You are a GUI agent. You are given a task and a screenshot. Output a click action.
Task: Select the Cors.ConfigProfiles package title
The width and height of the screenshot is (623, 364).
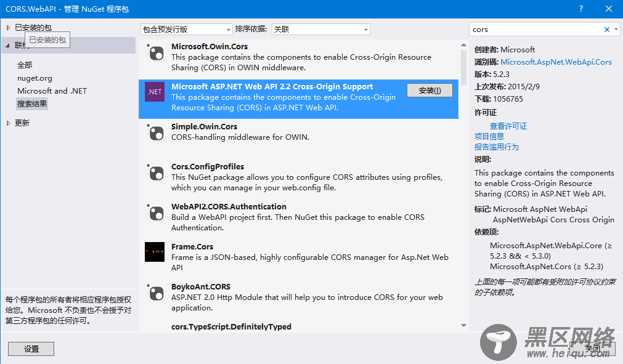pyautogui.click(x=208, y=167)
